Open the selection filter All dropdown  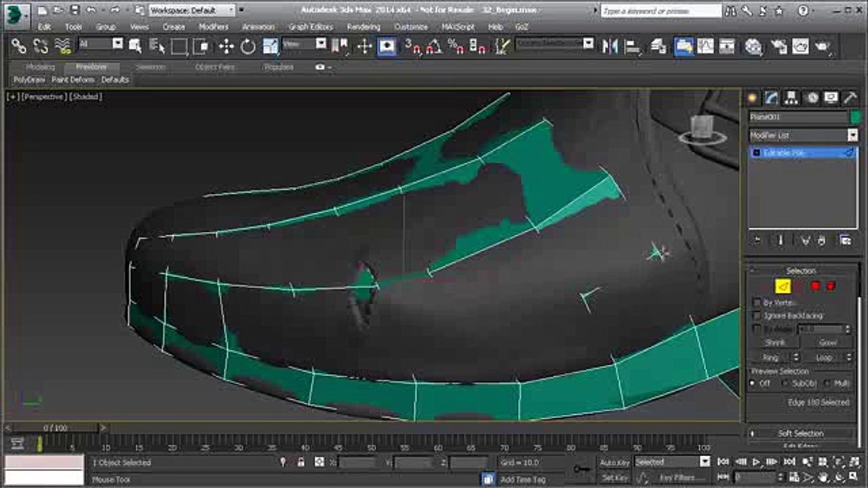pos(100,44)
